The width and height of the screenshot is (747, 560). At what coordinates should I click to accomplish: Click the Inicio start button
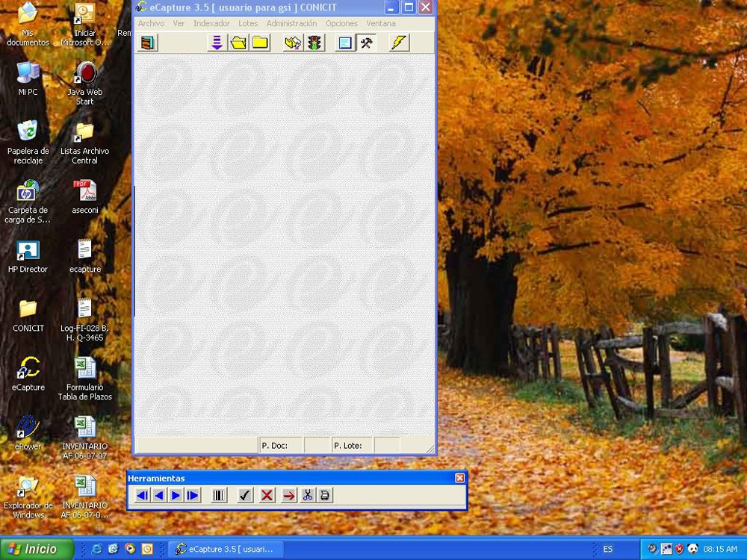[37, 549]
